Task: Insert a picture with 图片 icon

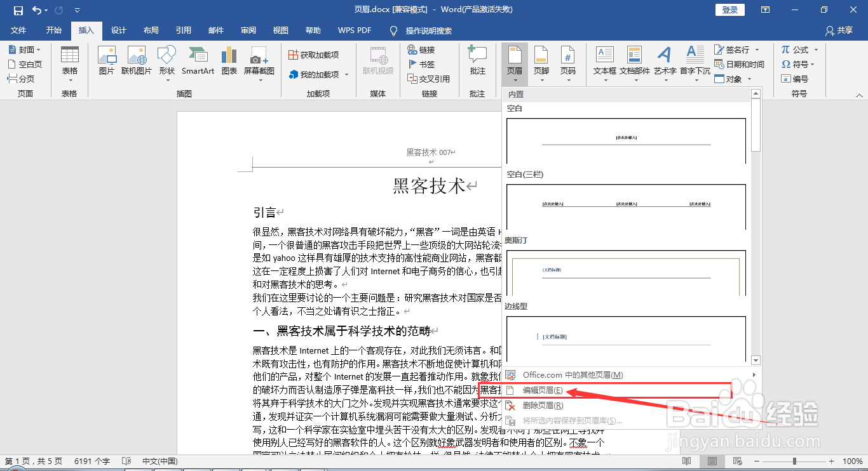Action: pyautogui.click(x=107, y=62)
